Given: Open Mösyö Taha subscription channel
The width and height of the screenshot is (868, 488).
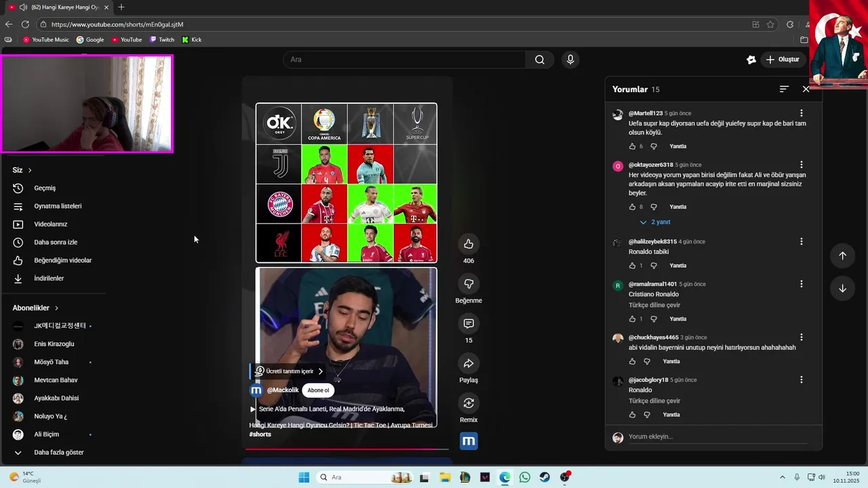Looking at the screenshot, I should point(53,362).
